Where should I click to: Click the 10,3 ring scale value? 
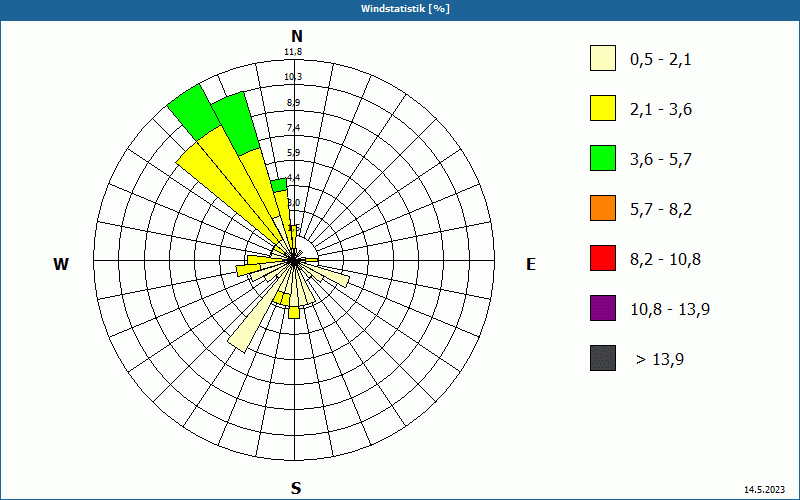tap(293, 77)
